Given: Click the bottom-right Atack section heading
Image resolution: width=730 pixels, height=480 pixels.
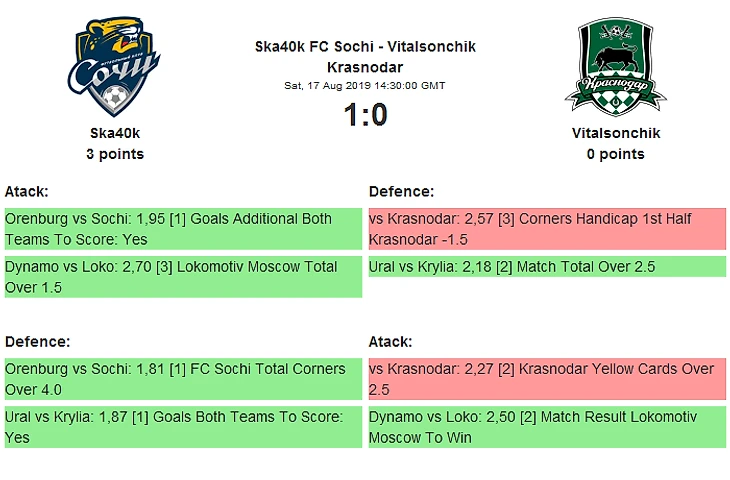Looking at the screenshot, I should (391, 342).
